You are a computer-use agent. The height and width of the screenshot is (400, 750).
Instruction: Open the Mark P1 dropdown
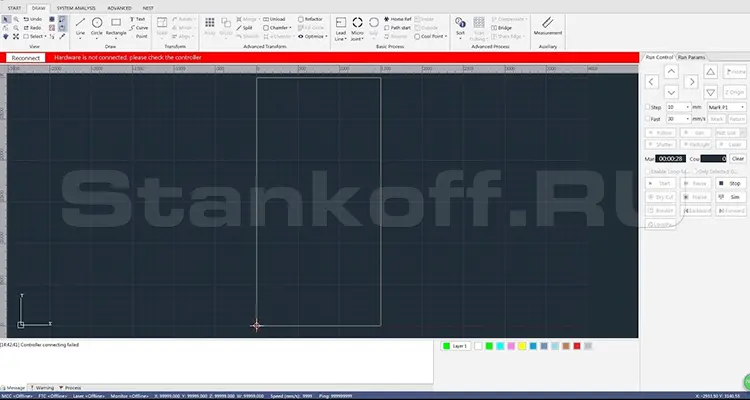click(x=726, y=107)
